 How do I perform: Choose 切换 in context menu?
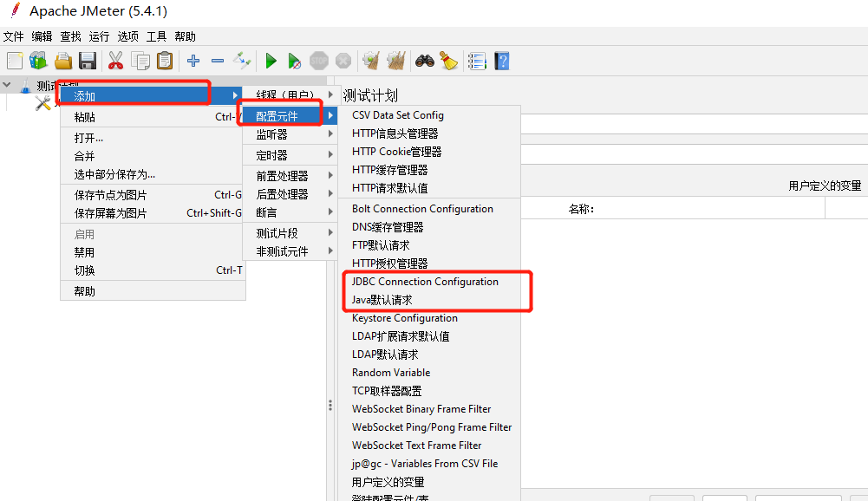(x=152, y=270)
